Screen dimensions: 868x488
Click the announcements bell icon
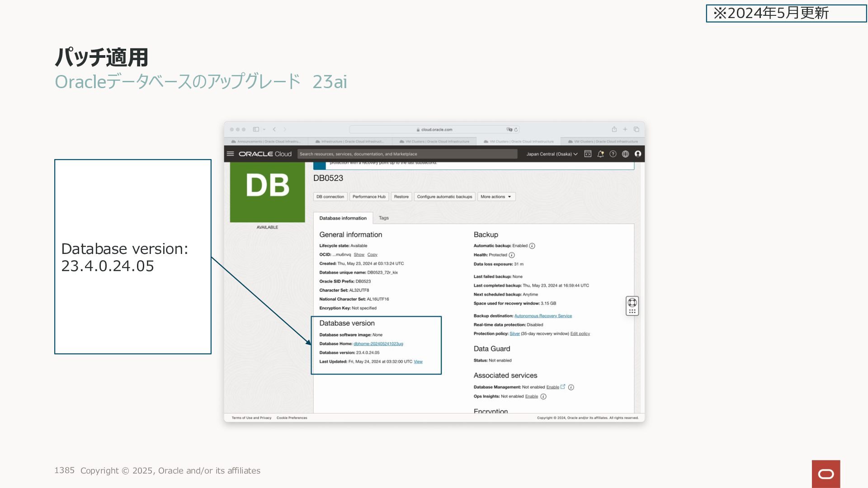point(600,154)
